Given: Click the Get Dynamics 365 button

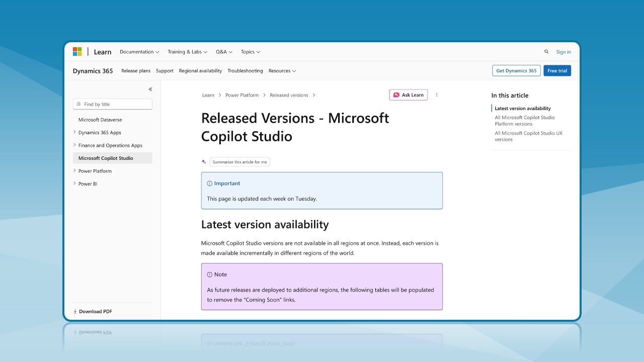Looking at the screenshot, I should tap(516, 71).
